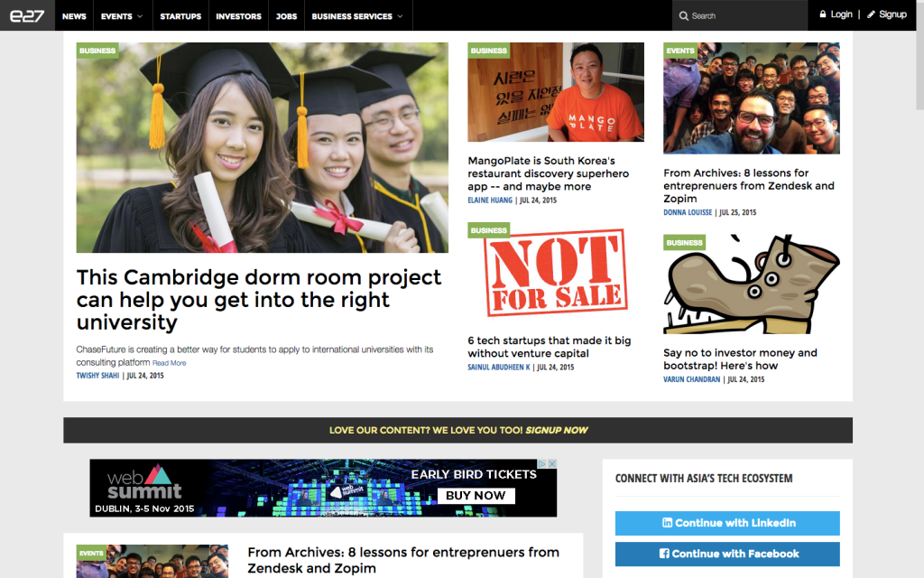This screenshot has height=578, width=924.
Task: Open bottom list article From Archives headline
Action: point(403,560)
